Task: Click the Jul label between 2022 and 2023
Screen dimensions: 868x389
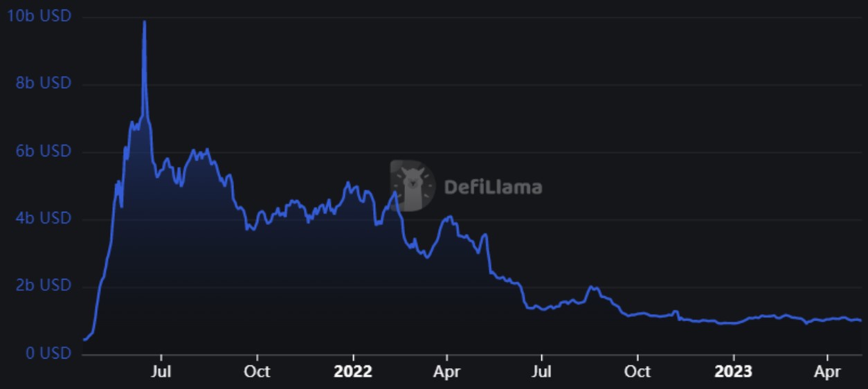Action: pyautogui.click(x=542, y=372)
